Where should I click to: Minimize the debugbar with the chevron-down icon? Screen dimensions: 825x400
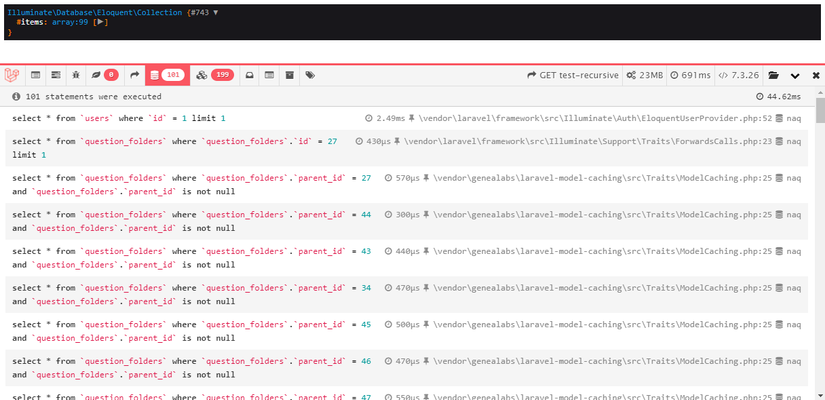pyautogui.click(x=795, y=76)
